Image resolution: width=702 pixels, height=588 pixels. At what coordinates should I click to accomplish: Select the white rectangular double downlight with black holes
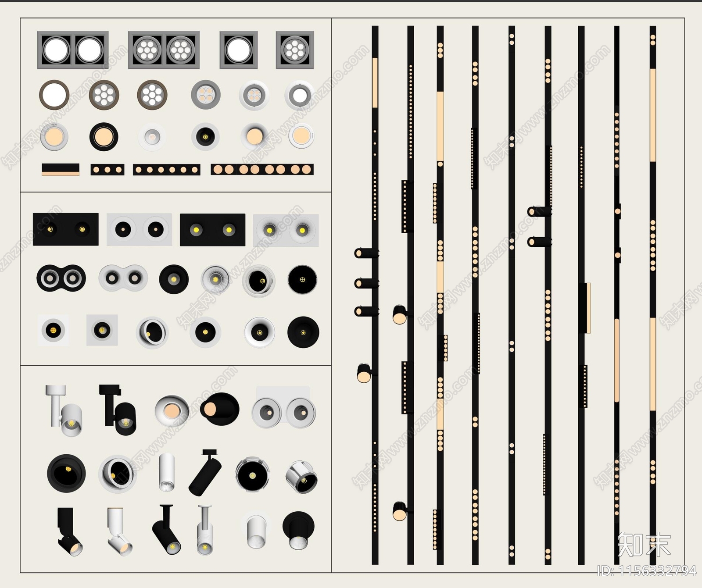click(x=140, y=229)
